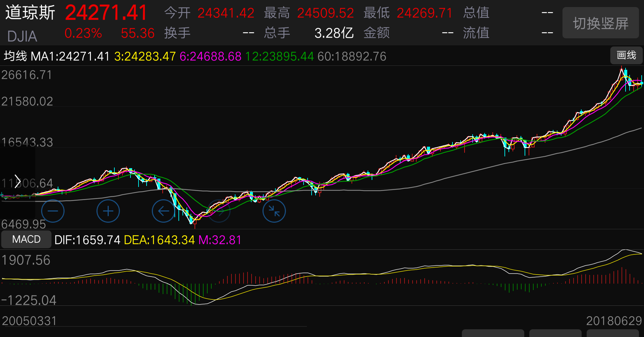This screenshot has width=644, height=337.
Task: Expand side panel with right chevron
Action: point(17,181)
